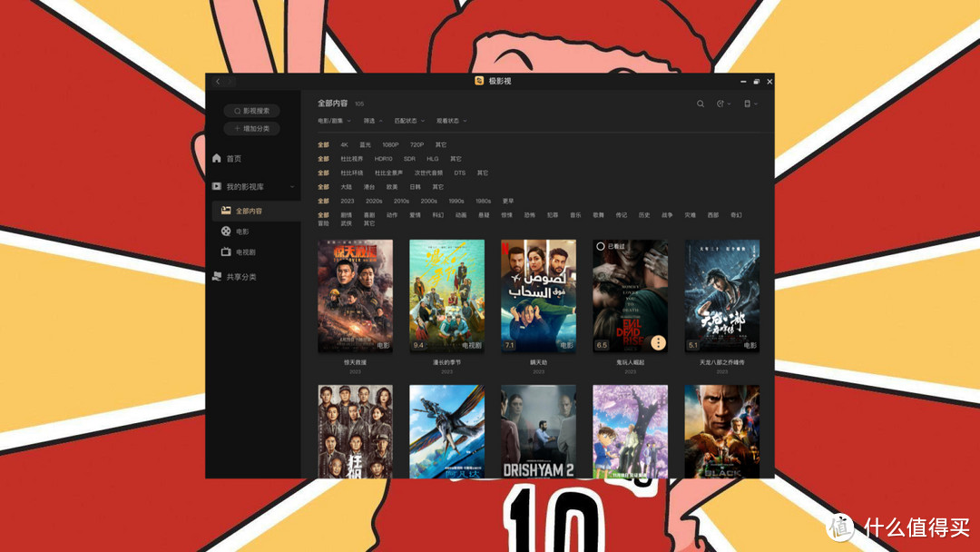The height and width of the screenshot is (552, 980).
Task: Filter by region 日韩
Action: pos(415,187)
